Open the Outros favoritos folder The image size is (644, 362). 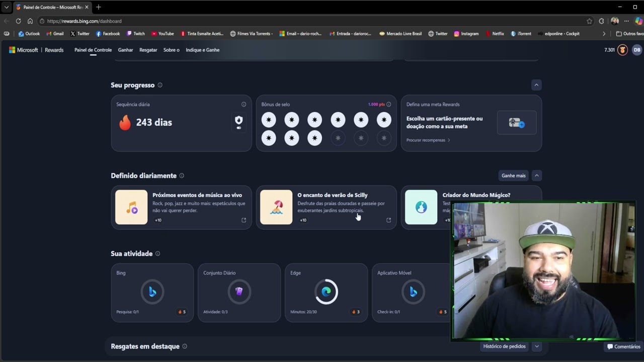630,34
